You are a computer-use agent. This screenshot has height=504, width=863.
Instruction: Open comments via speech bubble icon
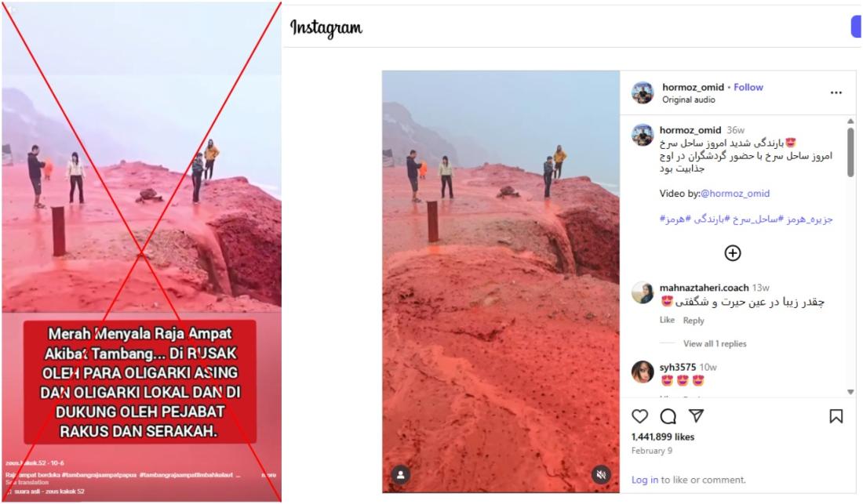tap(668, 416)
